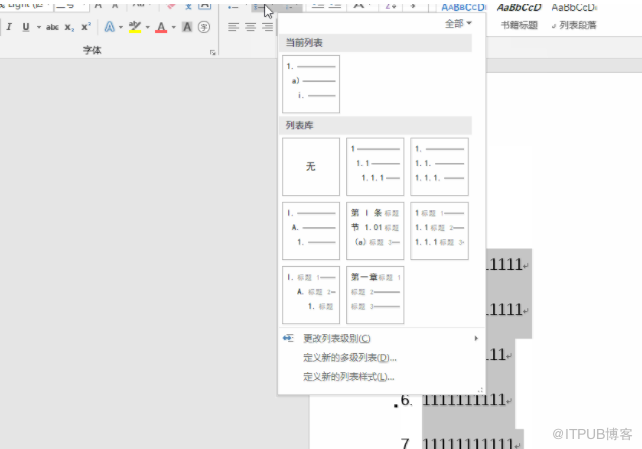
Task: Choose 定义新的多级列表 menu entry
Action: click(x=349, y=357)
